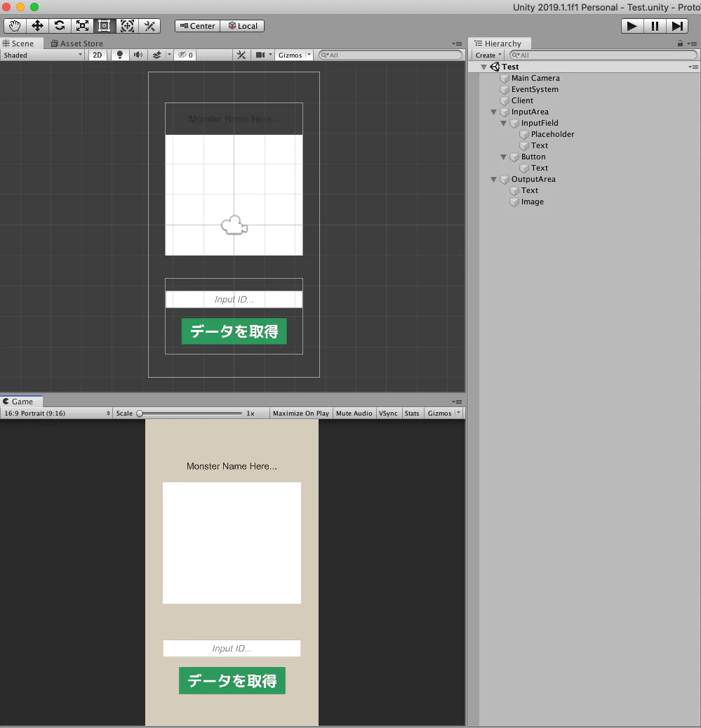Select the Hand tool
The height and width of the screenshot is (728, 701).
pyautogui.click(x=15, y=25)
